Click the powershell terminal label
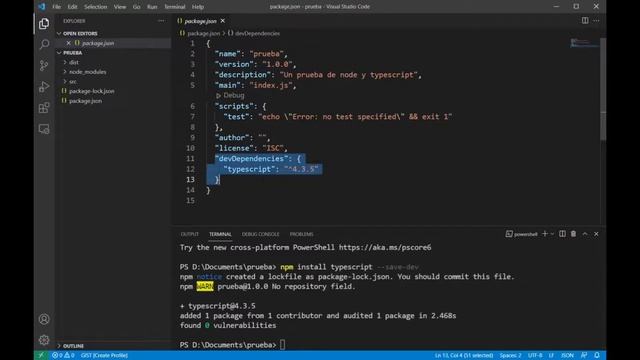Image resolution: width=640 pixels, height=360 pixels. click(x=525, y=234)
